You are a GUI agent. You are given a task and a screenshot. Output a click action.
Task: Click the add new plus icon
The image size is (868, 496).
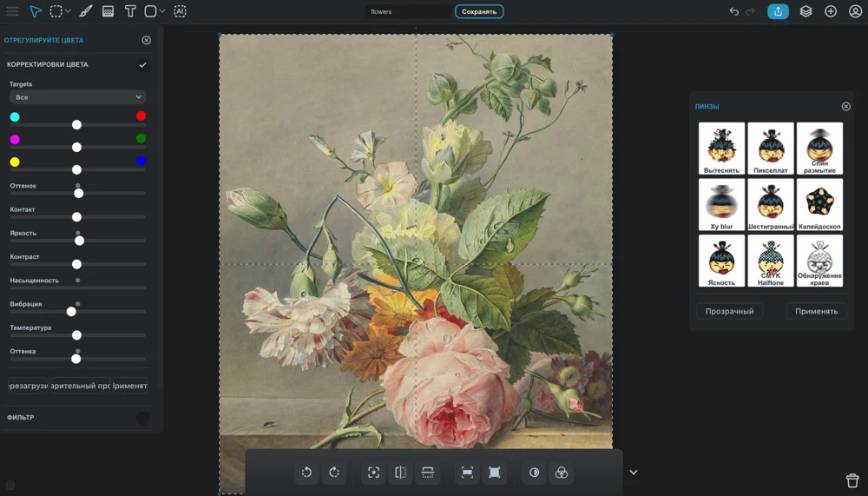tap(831, 11)
